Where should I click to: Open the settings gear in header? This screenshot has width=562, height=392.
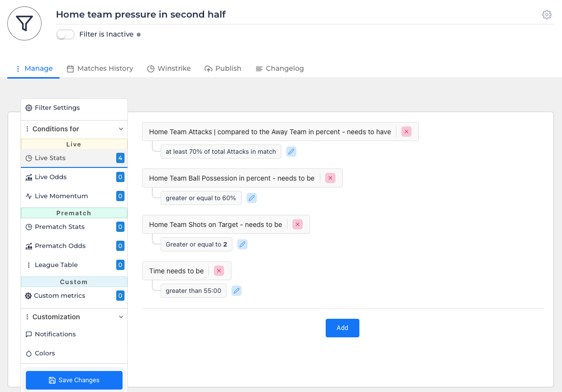(547, 15)
